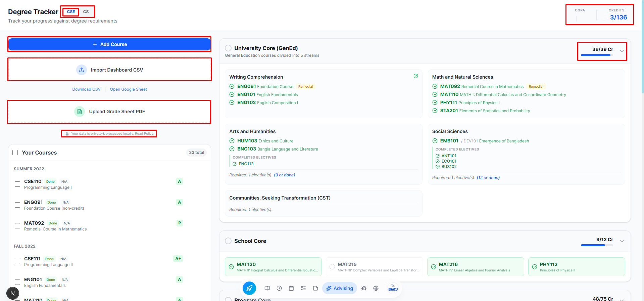
Task: Click the check icon beside ANT101 elective
Action: [438, 156]
